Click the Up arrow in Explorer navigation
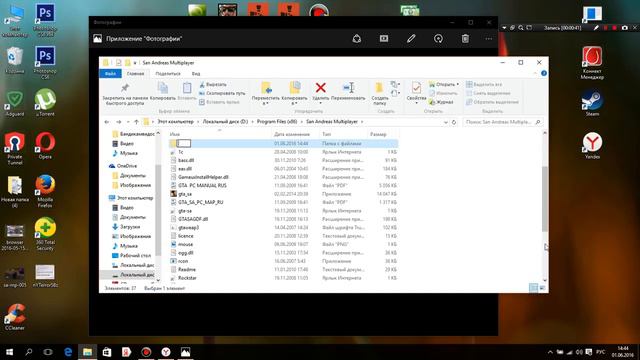Image resolution: width=640 pixels, height=360 pixels. coord(136,122)
